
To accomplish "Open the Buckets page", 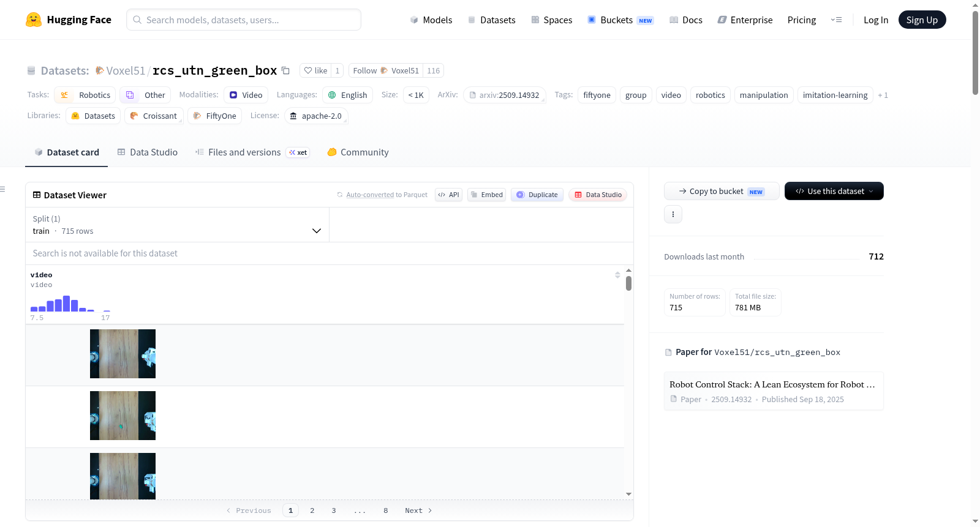I will 620,20.
